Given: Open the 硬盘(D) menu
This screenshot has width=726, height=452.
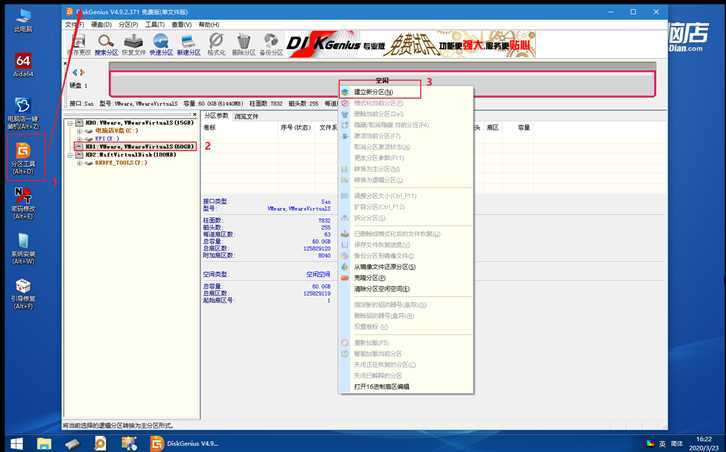Looking at the screenshot, I should click(101, 25).
